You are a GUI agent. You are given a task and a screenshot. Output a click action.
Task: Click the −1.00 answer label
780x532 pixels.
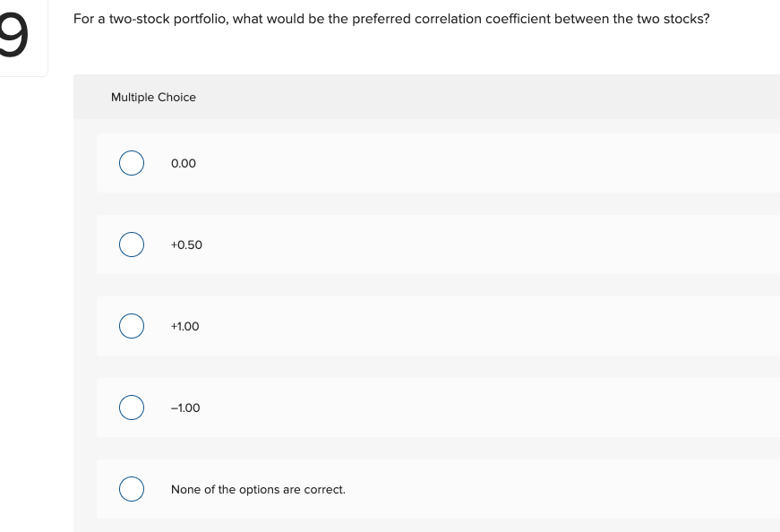(185, 408)
